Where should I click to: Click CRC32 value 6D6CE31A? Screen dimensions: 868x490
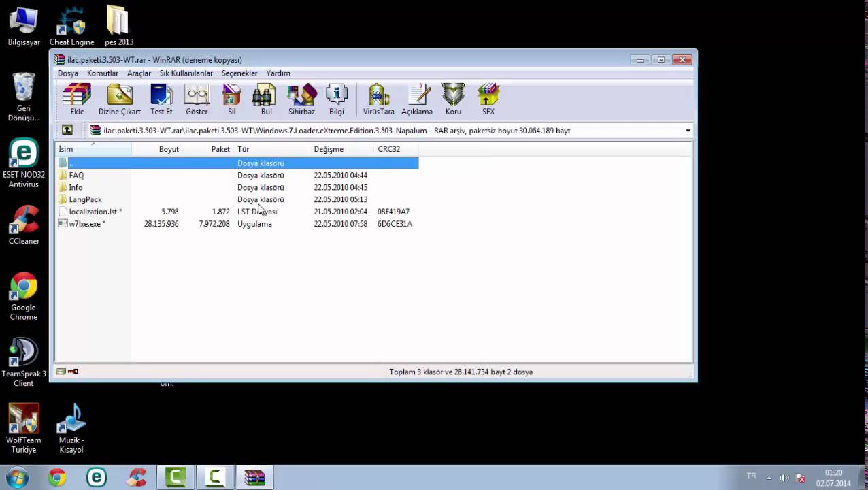[395, 224]
